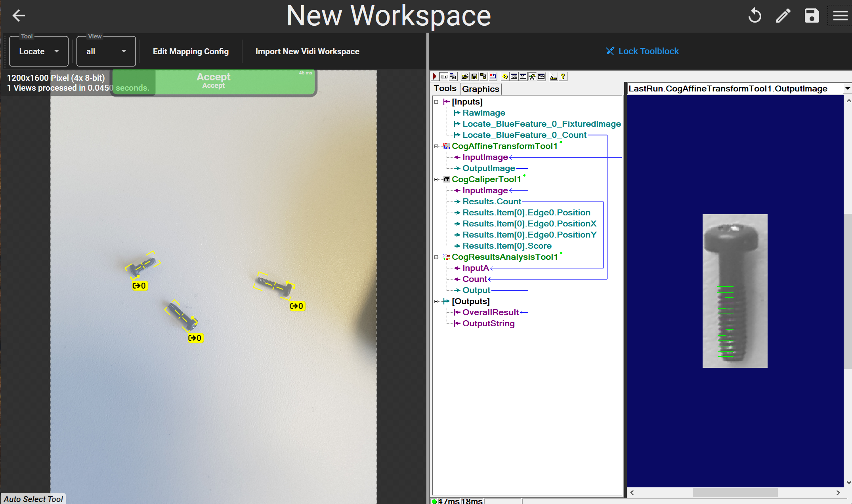This screenshot has width=852, height=504.
Task: Click the circular undo arrow in the top bar
Action: pyautogui.click(x=755, y=16)
